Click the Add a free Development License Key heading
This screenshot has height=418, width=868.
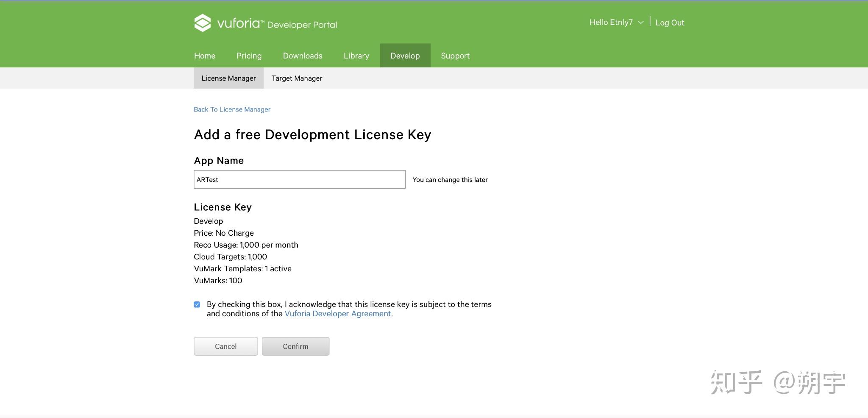tap(312, 134)
